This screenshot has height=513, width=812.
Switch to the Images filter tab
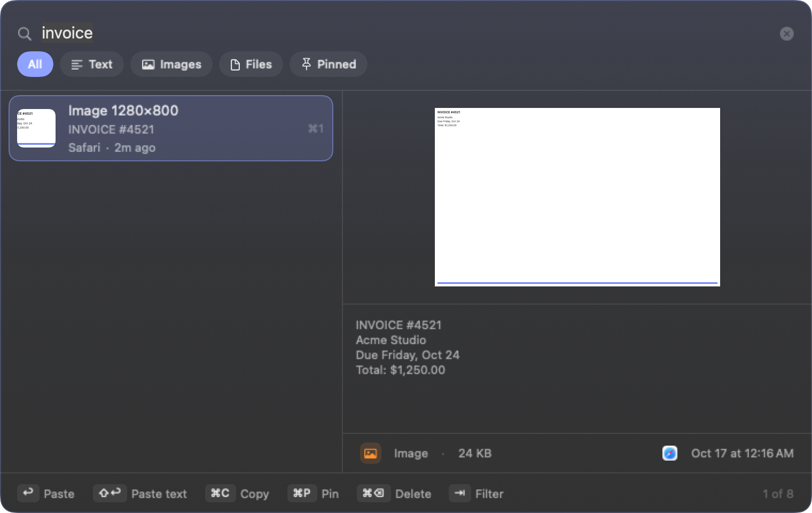click(x=171, y=64)
